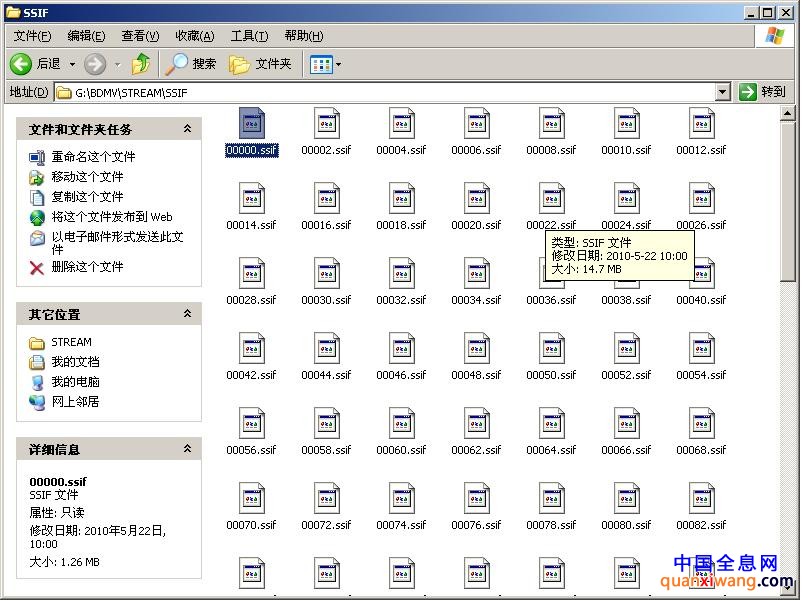
Task: Open the Back history dropdown arrow
Action: 72,65
